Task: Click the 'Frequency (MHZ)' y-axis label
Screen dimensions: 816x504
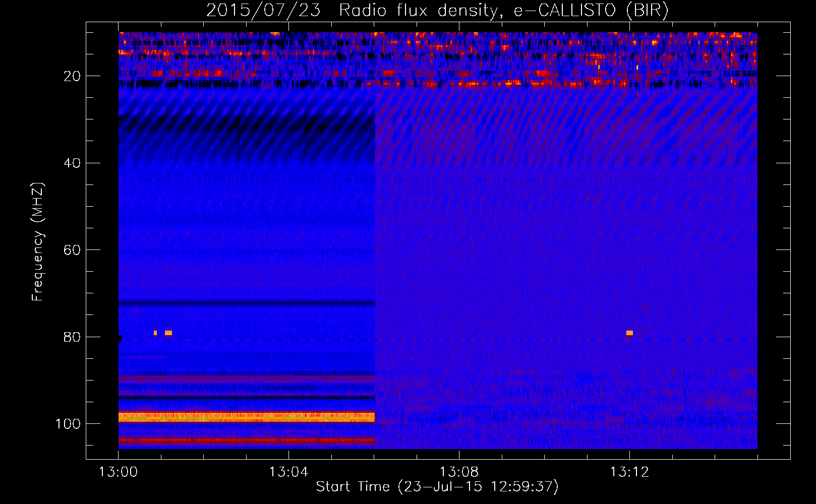Action: [38, 242]
